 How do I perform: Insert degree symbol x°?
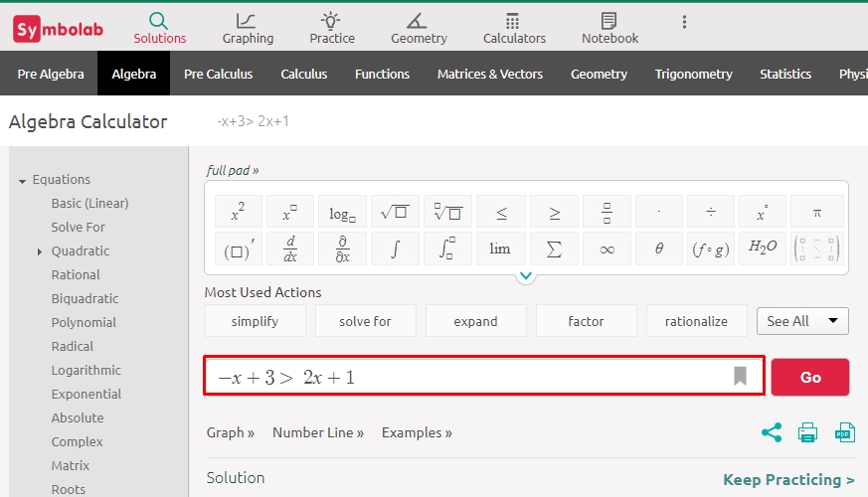tap(763, 212)
